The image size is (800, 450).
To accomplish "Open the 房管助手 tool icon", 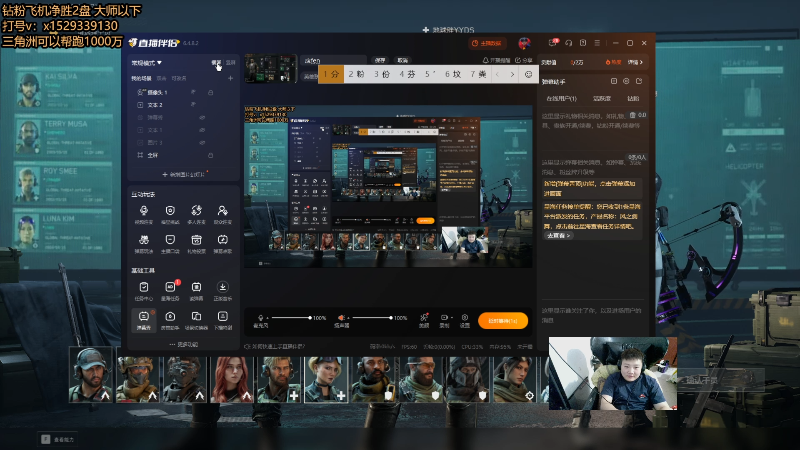I will 170,317.
